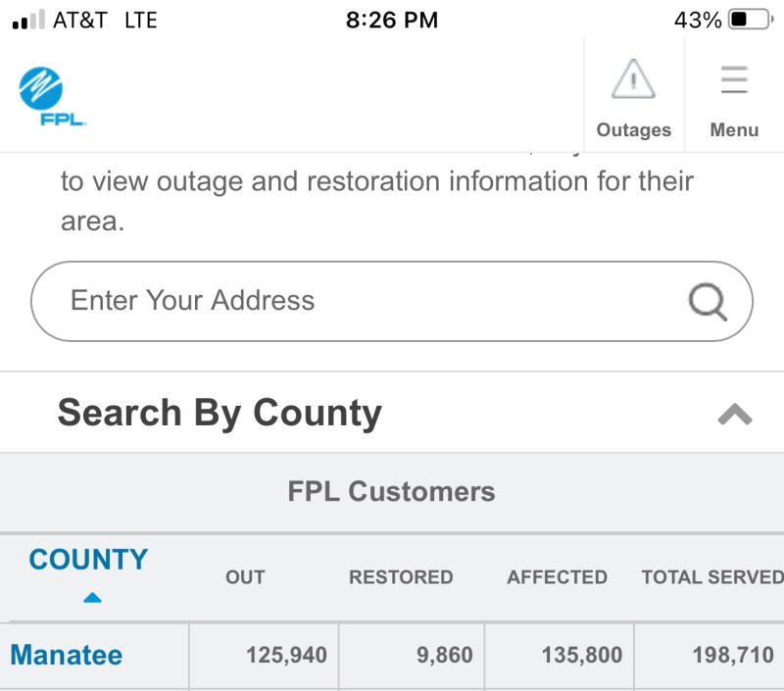
Task: Open the Outages warning triangle icon
Action: pyautogui.click(x=633, y=79)
